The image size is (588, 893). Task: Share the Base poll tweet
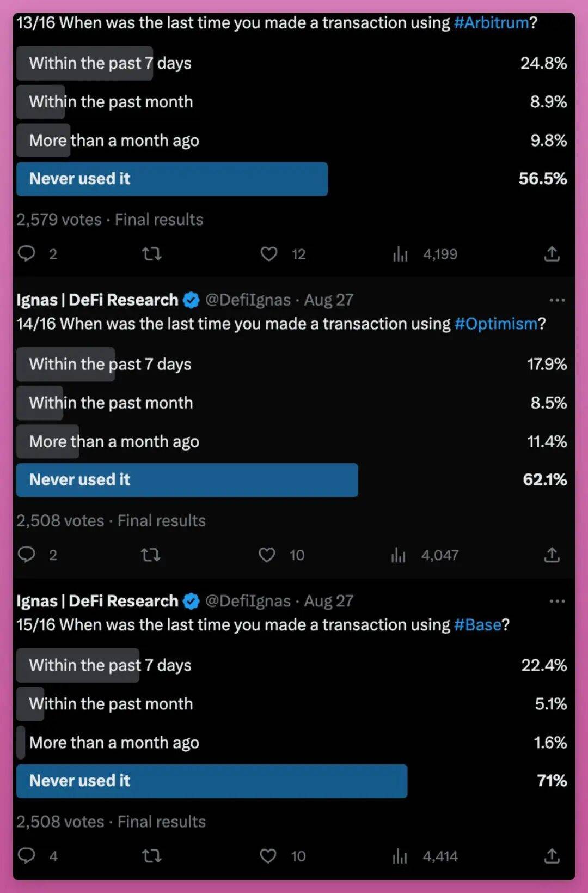tap(552, 856)
